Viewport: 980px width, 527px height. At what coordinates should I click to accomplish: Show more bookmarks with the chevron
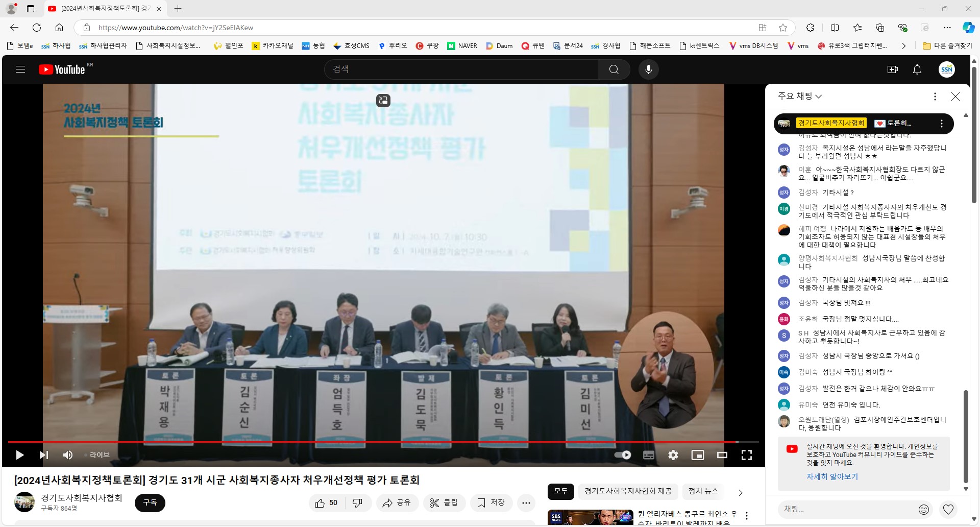click(903, 46)
